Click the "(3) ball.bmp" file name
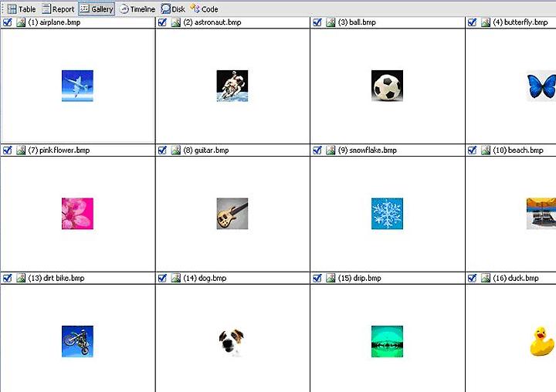This screenshot has height=392, width=556. tap(357, 22)
